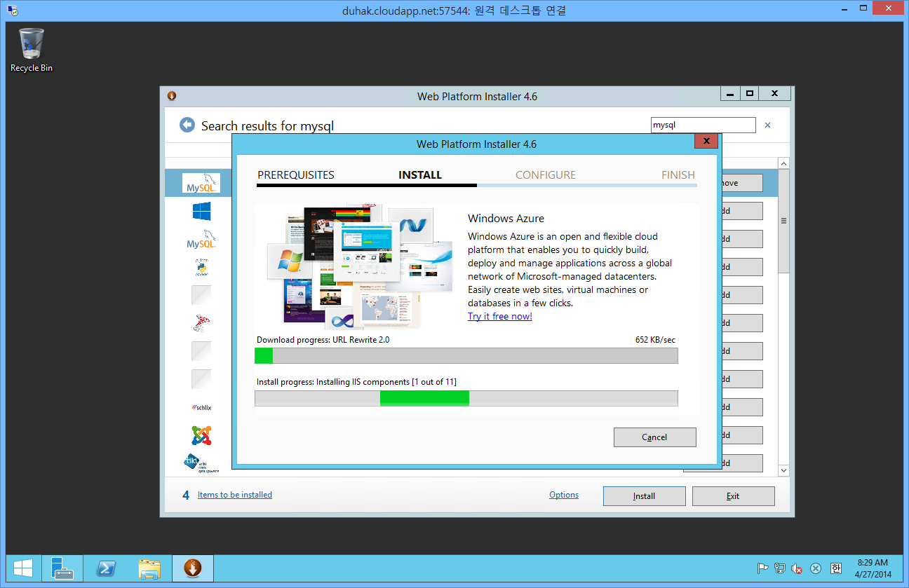Click the FINISH step tab

tap(678, 175)
